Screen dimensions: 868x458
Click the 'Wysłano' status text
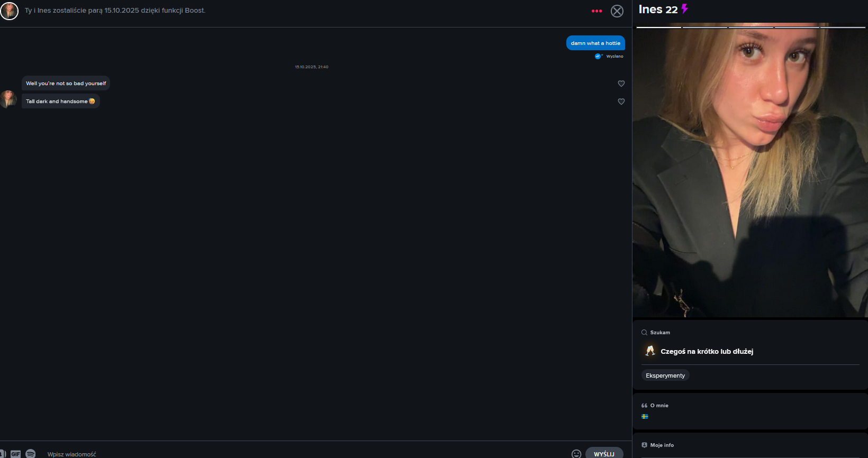pos(614,56)
